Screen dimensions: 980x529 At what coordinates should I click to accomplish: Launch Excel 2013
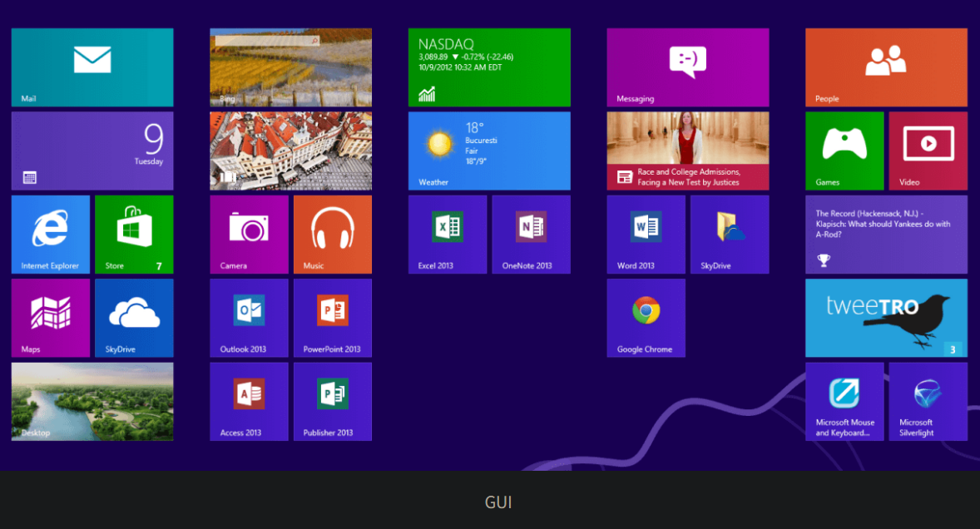pyautogui.click(x=448, y=235)
